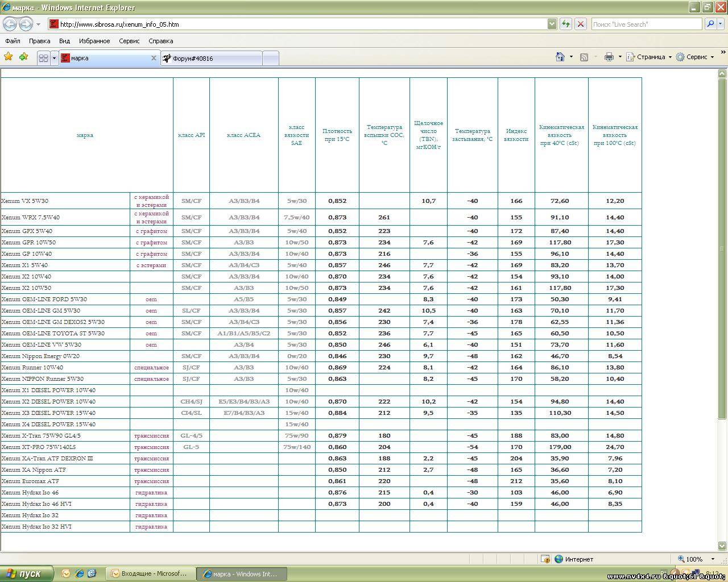Image resolution: width=728 pixels, height=582 pixels.
Task: Click the address bar URL field
Action: (x=297, y=24)
